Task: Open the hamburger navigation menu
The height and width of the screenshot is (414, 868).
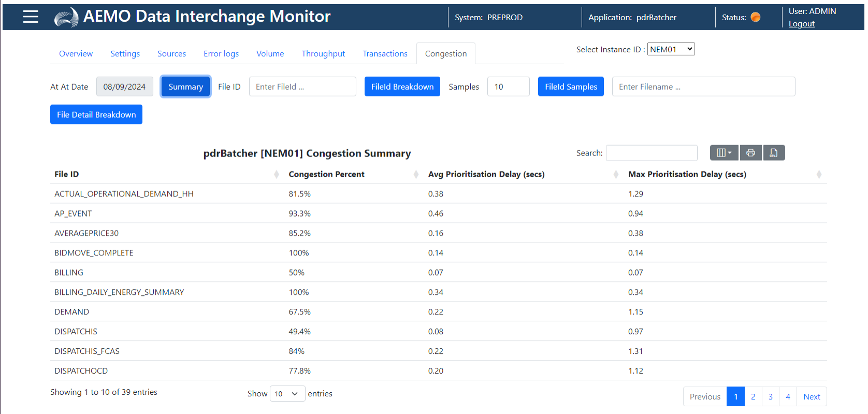Action: pos(31,17)
